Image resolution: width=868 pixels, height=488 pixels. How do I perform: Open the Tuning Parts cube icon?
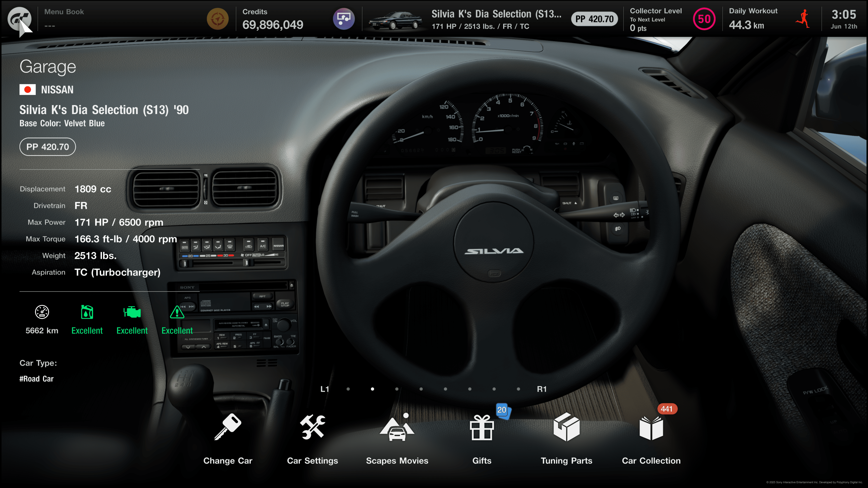click(566, 427)
